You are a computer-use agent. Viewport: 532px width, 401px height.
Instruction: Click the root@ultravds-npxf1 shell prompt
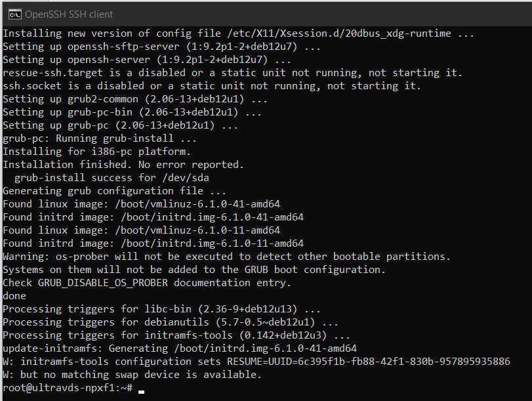pyautogui.click(x=66, y=388)
